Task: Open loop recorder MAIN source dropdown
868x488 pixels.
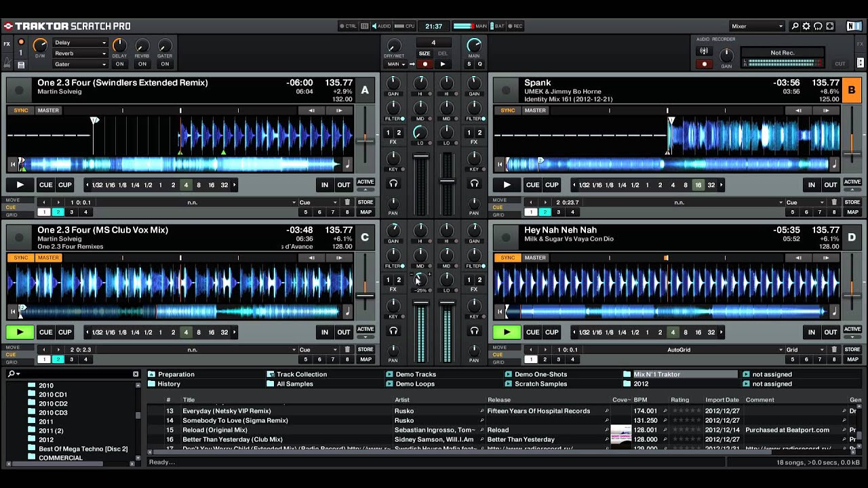Action: [x=397, y=64]
